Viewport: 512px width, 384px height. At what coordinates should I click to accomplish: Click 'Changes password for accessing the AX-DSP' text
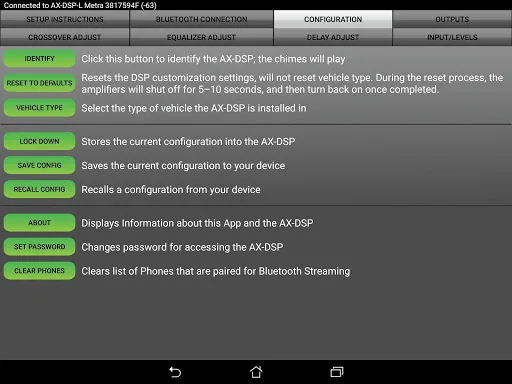pos(182,247)
